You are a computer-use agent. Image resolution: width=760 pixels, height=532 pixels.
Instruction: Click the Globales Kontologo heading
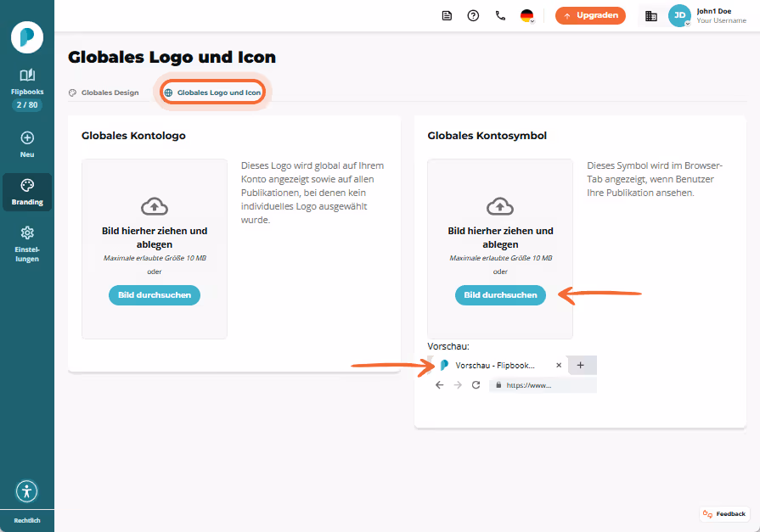[133, 136]
